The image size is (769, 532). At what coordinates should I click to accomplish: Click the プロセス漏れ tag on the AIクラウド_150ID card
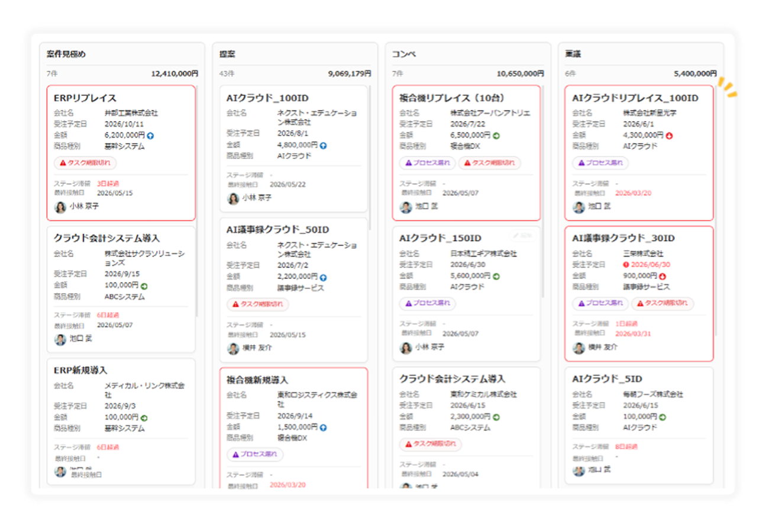pyautogui.click(x=428, y=303)
